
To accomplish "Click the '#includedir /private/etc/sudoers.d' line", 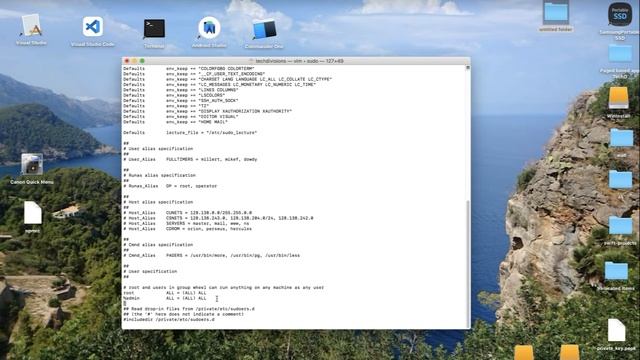I will pyautogui.click(x=169, y=320).
